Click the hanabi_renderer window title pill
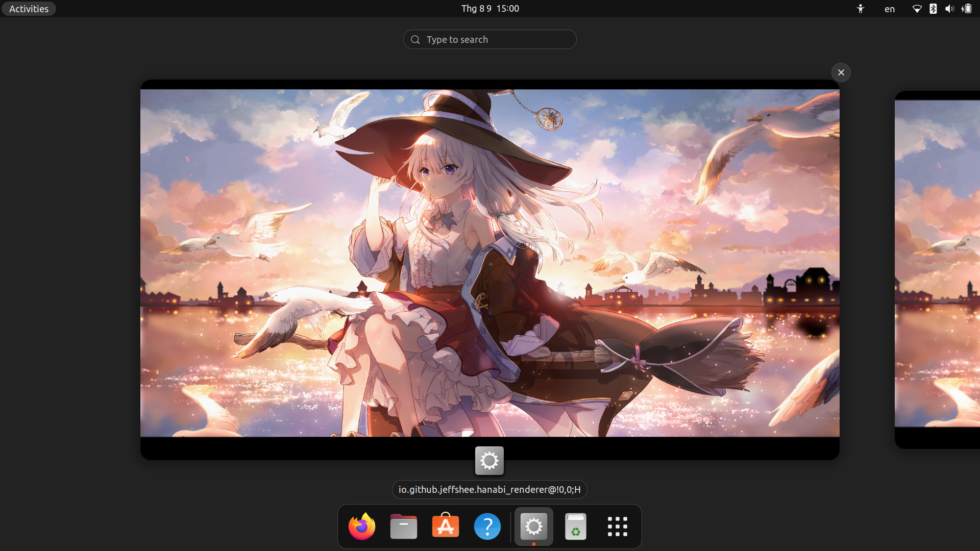The height and width of the screenshot is (551, 980). [x=489, y=489]
